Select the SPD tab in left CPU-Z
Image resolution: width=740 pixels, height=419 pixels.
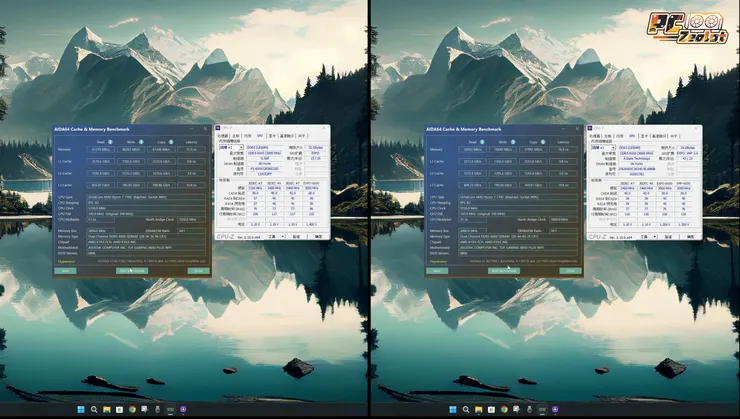click(x=260, y=136)
